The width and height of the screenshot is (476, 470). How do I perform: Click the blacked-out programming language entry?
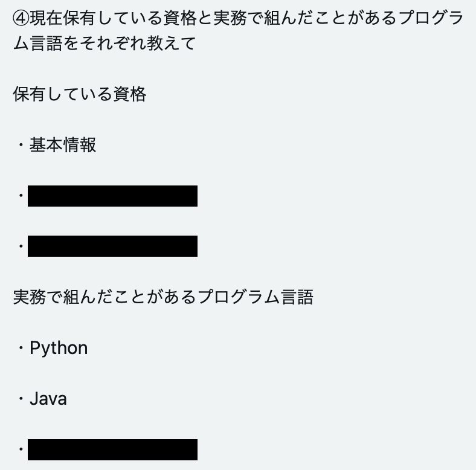[x=112, y=449]
